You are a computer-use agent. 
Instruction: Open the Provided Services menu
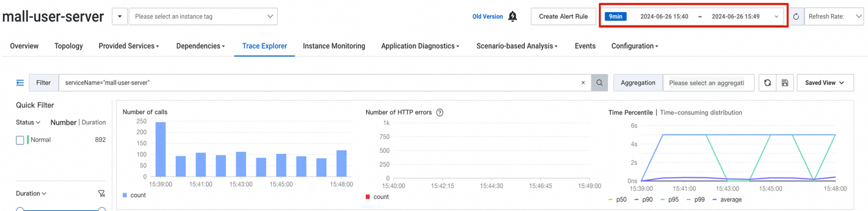click(x=129, y=46)
